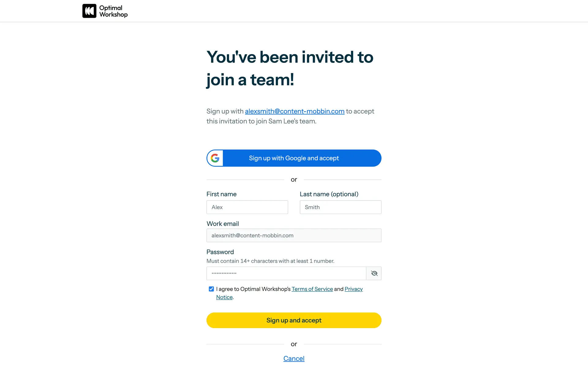Cancel the team invitation signup
Screen dimensions: 588x368
[294, 358]
